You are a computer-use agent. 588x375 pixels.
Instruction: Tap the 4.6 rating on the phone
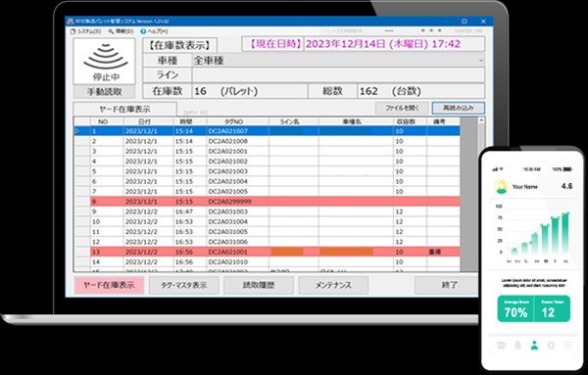tap(566, 186)
